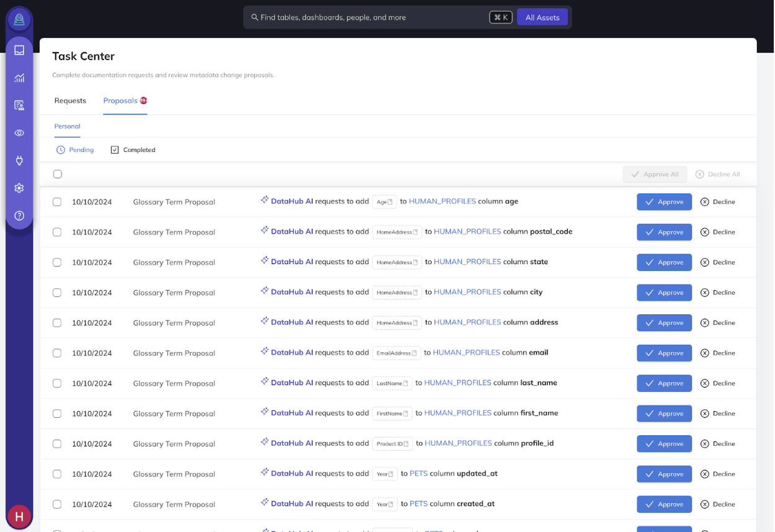
Task: Open the help question mark icon
Action: 19,216
